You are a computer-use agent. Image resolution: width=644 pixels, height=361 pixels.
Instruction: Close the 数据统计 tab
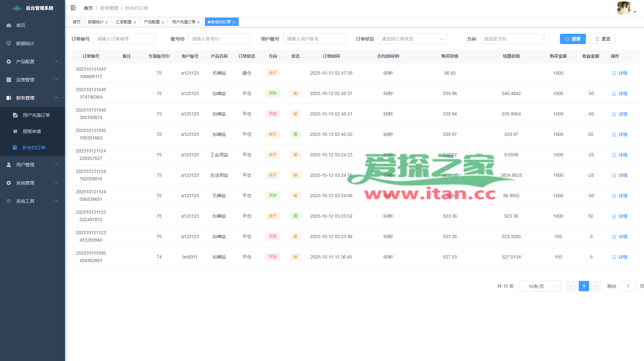(107, 22)
